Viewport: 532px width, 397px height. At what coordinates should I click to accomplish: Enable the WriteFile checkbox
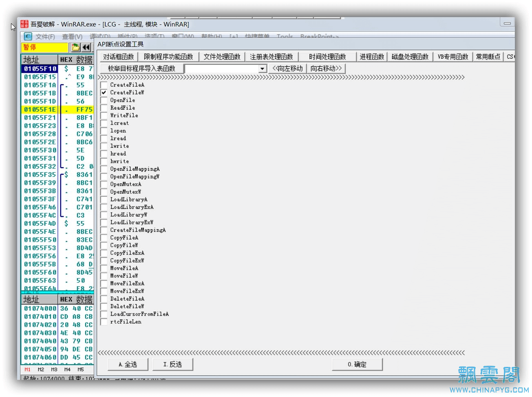pos(104,115)
